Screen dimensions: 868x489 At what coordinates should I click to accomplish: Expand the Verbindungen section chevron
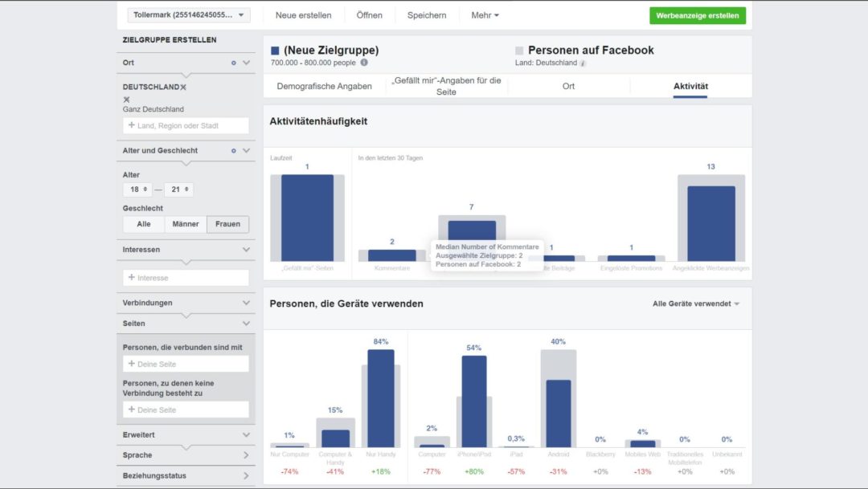(247, 303)
